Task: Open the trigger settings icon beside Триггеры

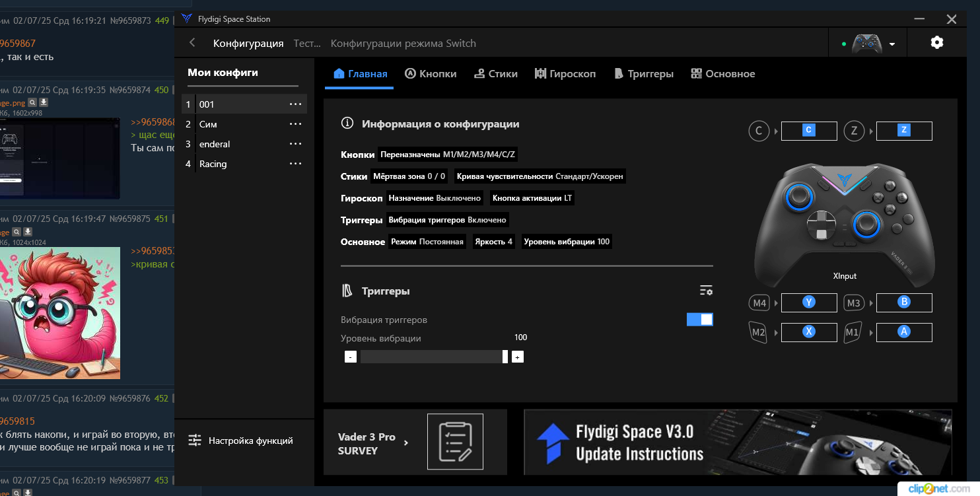Action: (x=706, y=291)
